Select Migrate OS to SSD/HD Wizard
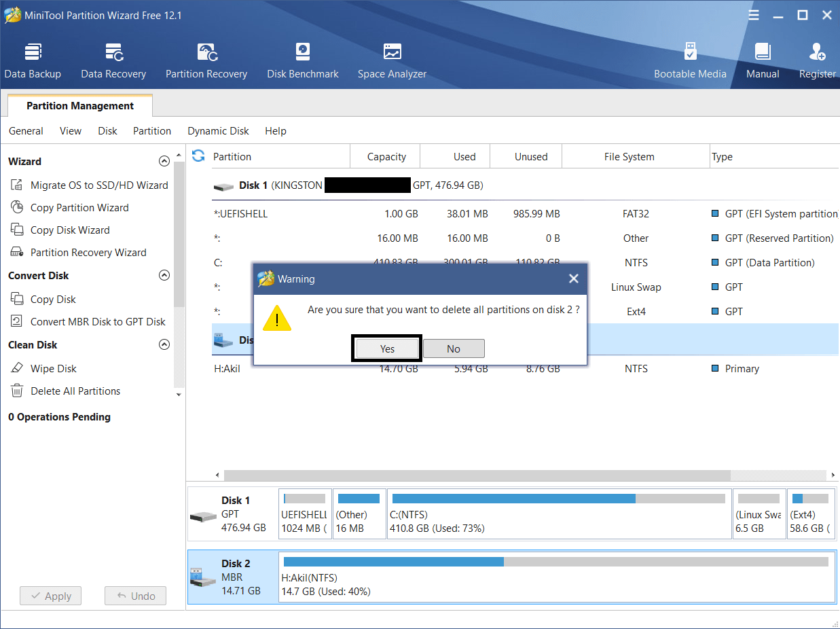 pos(98,185)
